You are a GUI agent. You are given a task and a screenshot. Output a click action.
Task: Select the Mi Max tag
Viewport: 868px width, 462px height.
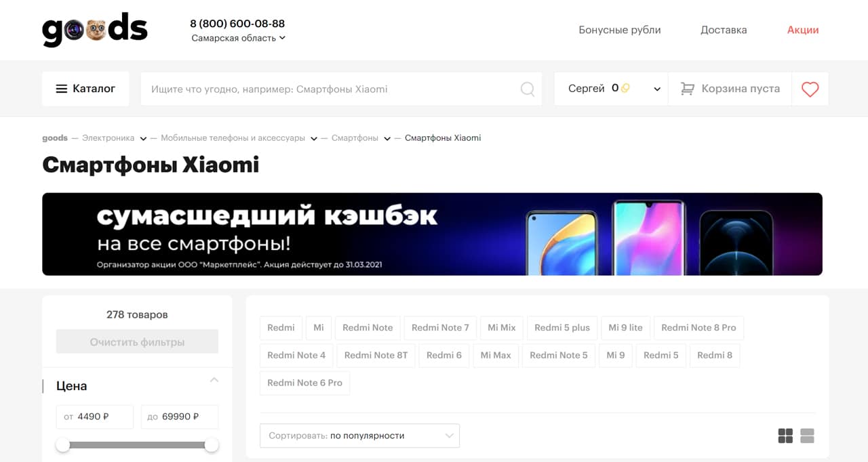(x=496, y=355)
